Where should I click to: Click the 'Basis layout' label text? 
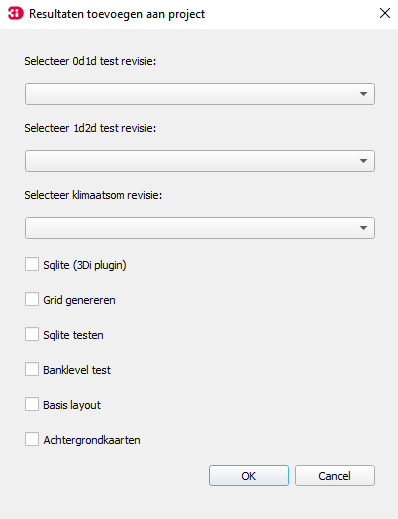[72, 405]
